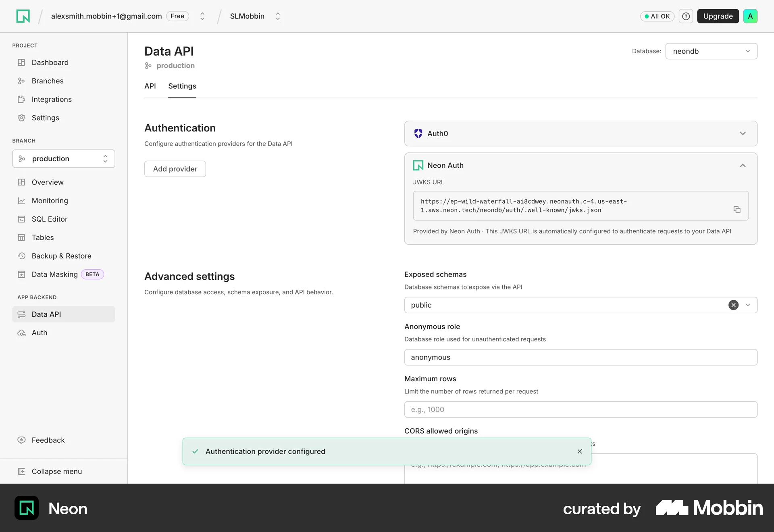Open Integrations from the sidebar
The image size is (774, 532).
coord(64,99)
